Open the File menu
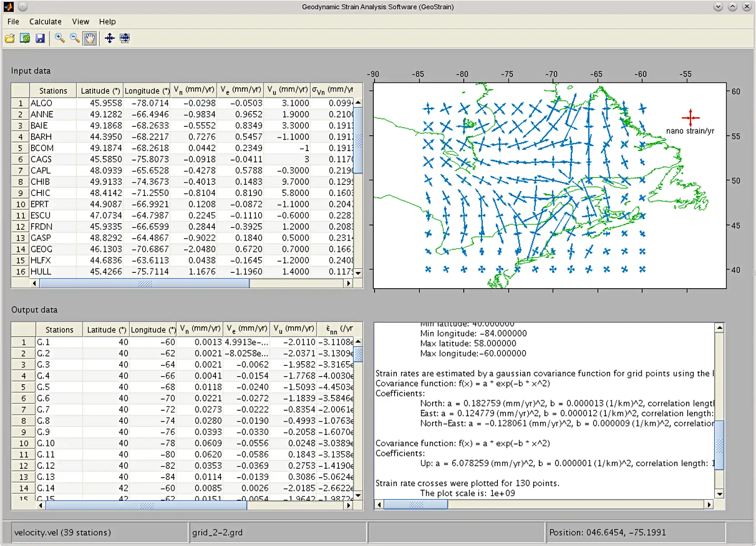The height and width of the screenshot is (546, 756). (13, 21)
